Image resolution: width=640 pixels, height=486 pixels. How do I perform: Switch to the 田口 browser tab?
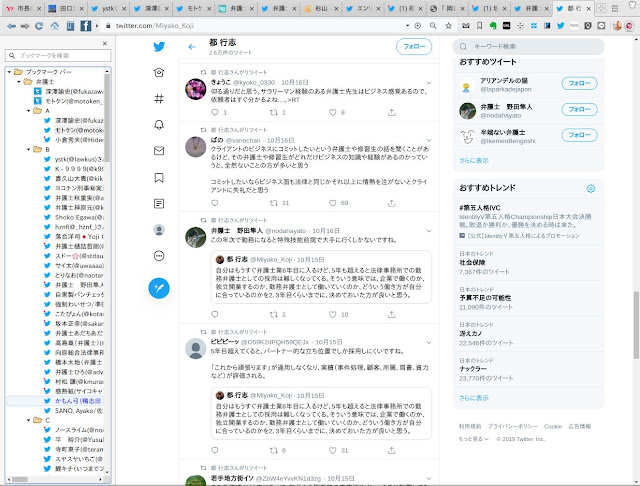(x=65, y=8)
